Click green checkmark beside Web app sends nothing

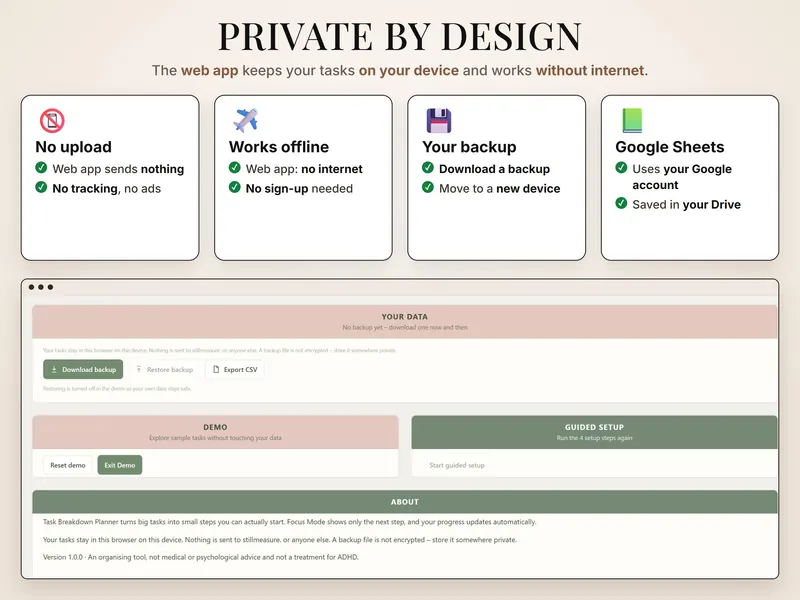coord(41,167)
